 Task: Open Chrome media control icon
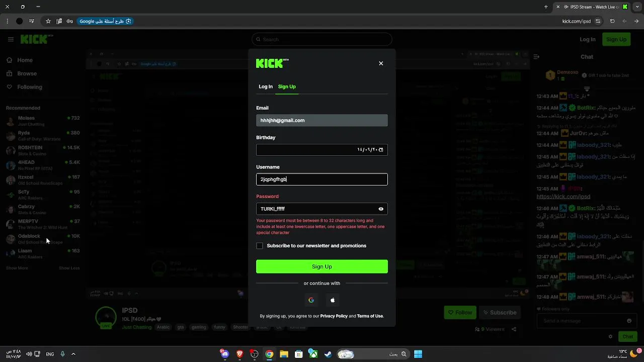tap(32, 21)
